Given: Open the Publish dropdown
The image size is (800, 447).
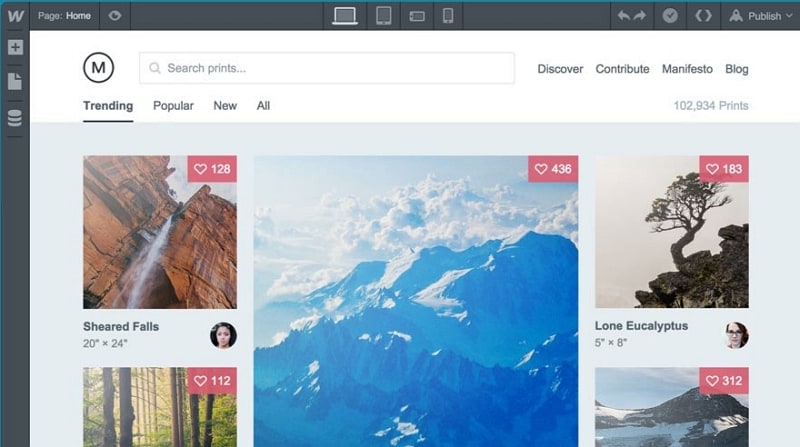Looking at the screenshot, I should (761, 16).
